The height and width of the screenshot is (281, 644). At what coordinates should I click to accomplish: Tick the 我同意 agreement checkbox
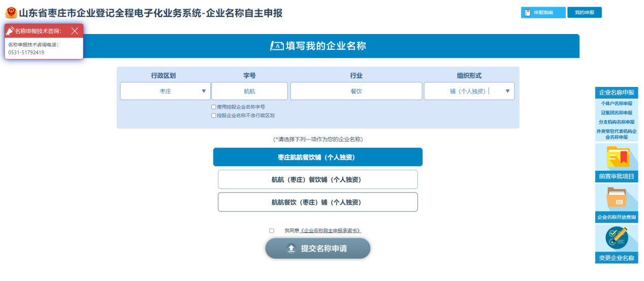pyautogui.click(x=272, y=231)
